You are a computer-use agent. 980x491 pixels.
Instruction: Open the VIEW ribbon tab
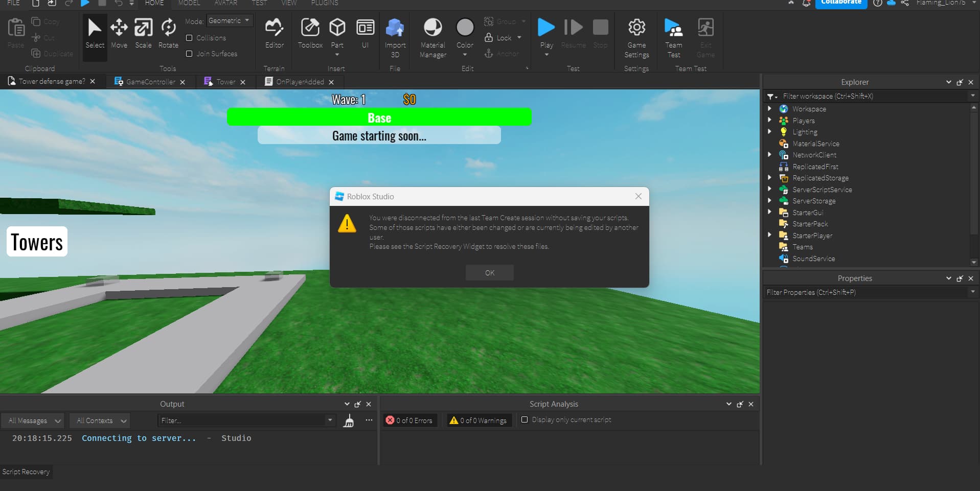(x=289, y=3)
